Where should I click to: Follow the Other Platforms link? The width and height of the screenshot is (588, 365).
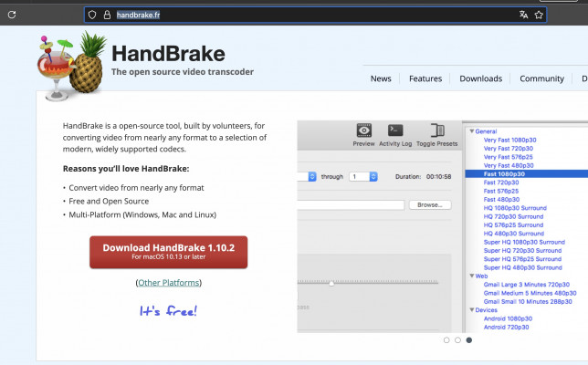(x=168, y=283)
